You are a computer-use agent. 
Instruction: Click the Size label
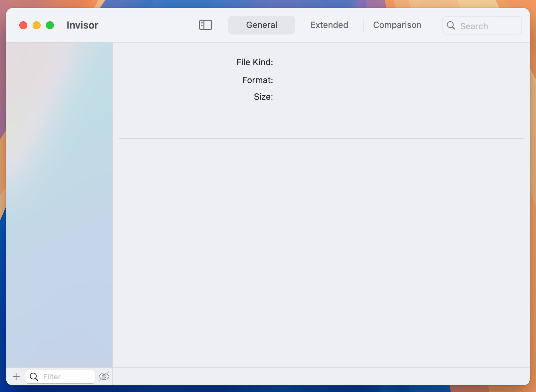coord(263,97)
